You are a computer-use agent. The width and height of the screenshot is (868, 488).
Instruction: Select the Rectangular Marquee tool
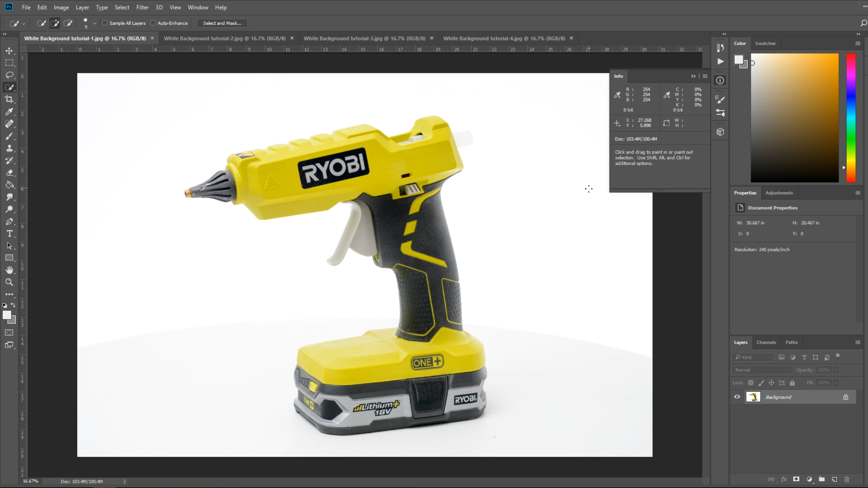(9, 63)
